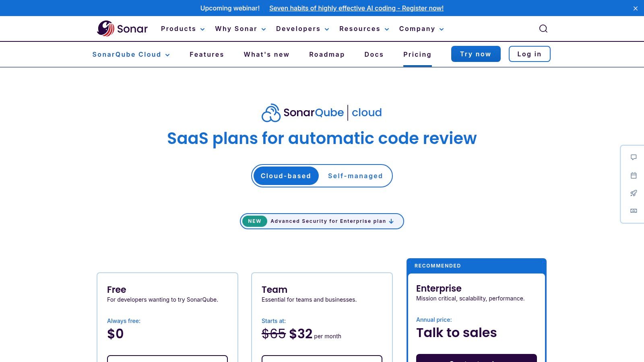Select the Pricing tab
Viewport: 644px width, 362px height.
pos(417,55)
